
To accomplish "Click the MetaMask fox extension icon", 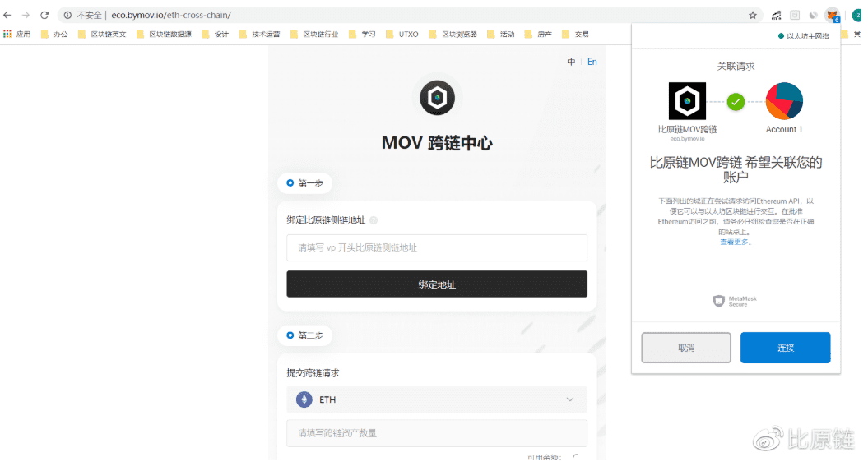I will click(832, 16).
